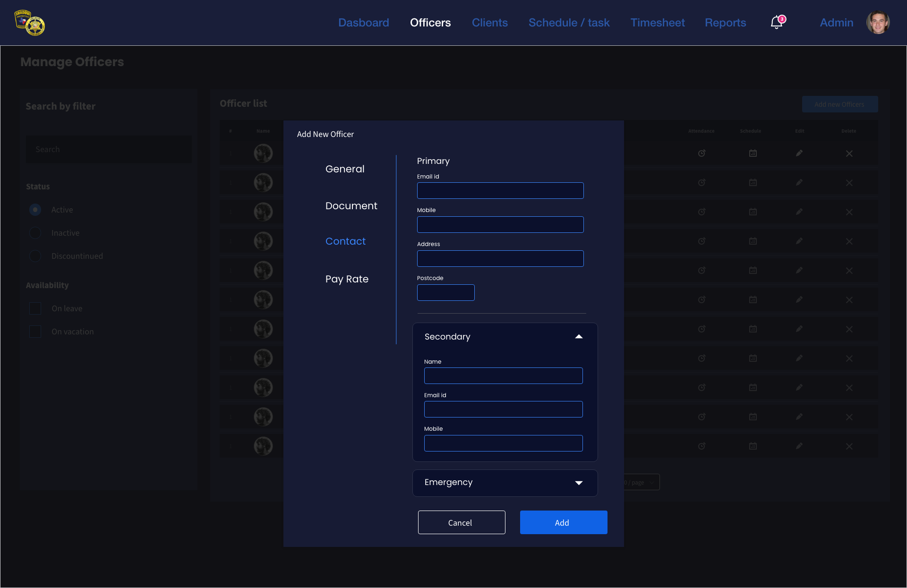
Task: Expand the Emergency contact section
Action: coord(579,483)
